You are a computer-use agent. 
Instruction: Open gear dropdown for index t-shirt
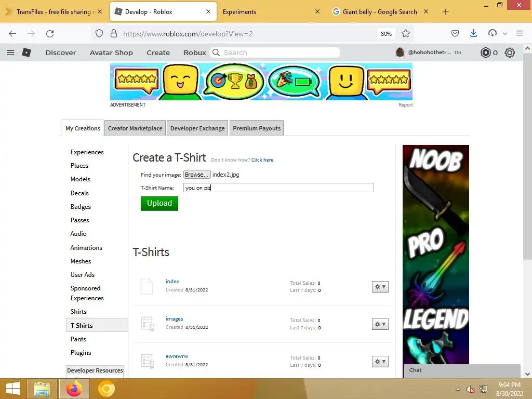coord(380,287)
